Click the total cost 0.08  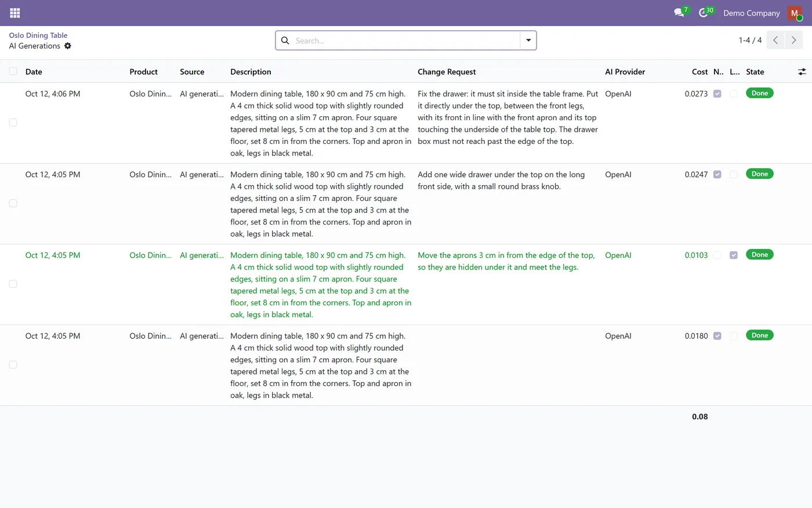pos(699,417)
